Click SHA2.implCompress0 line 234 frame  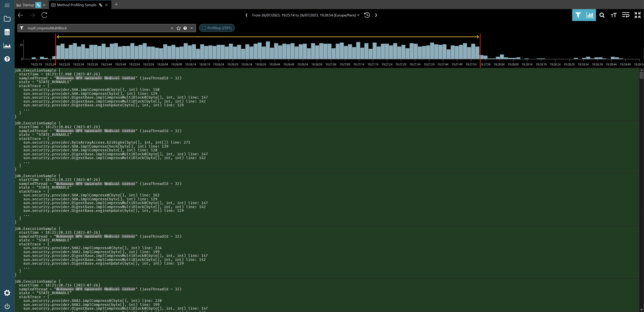click(92, 248)
